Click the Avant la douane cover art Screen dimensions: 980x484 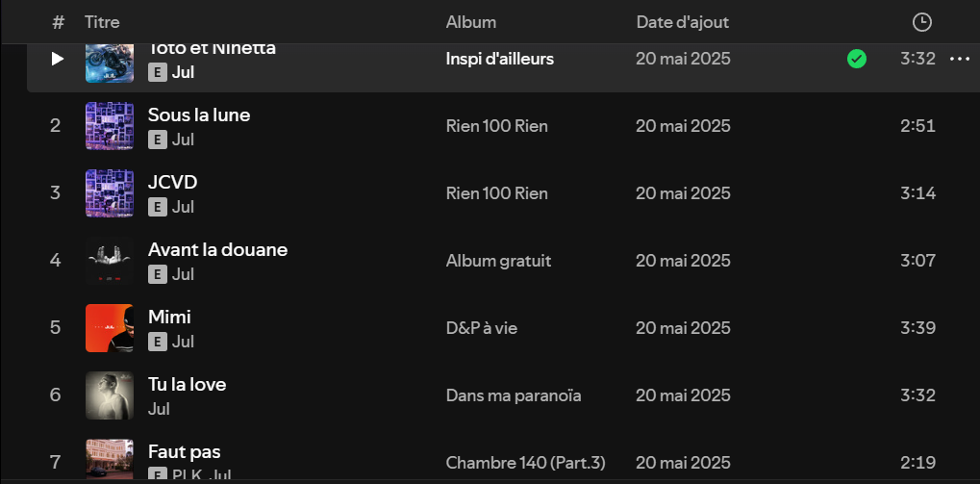click(x=109, y=261)
